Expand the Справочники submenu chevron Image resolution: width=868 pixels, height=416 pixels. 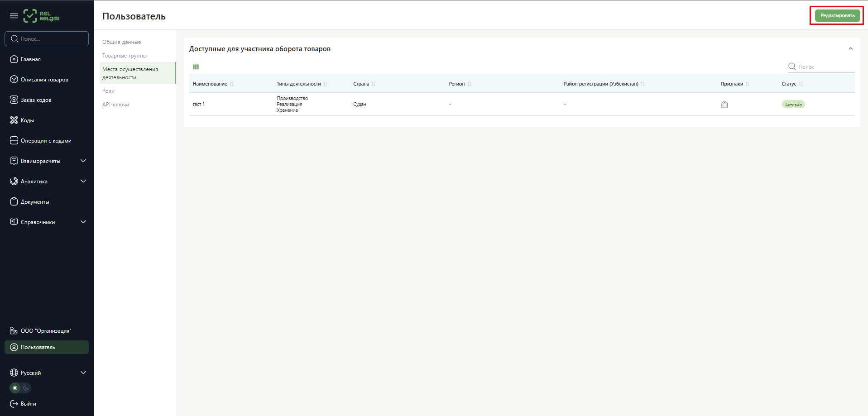pyautogui.click(x=83, y=222)
